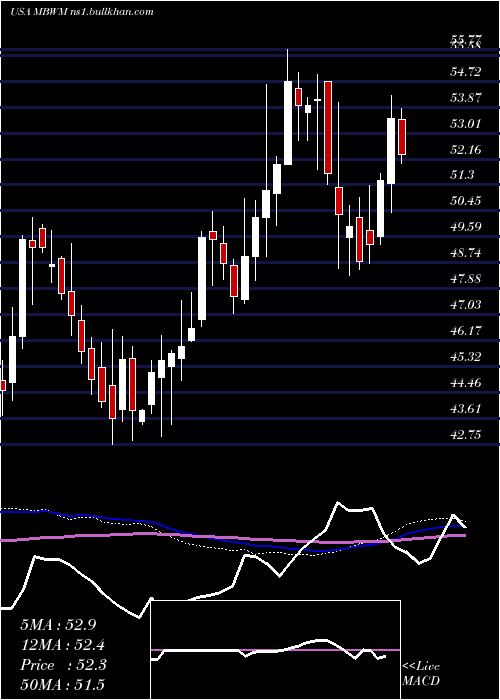Image resolution: width=500 pixels, height=700 pixels.
Task: Click the '5MA : 52.9' indicator value
Action: tap(58, 625)
